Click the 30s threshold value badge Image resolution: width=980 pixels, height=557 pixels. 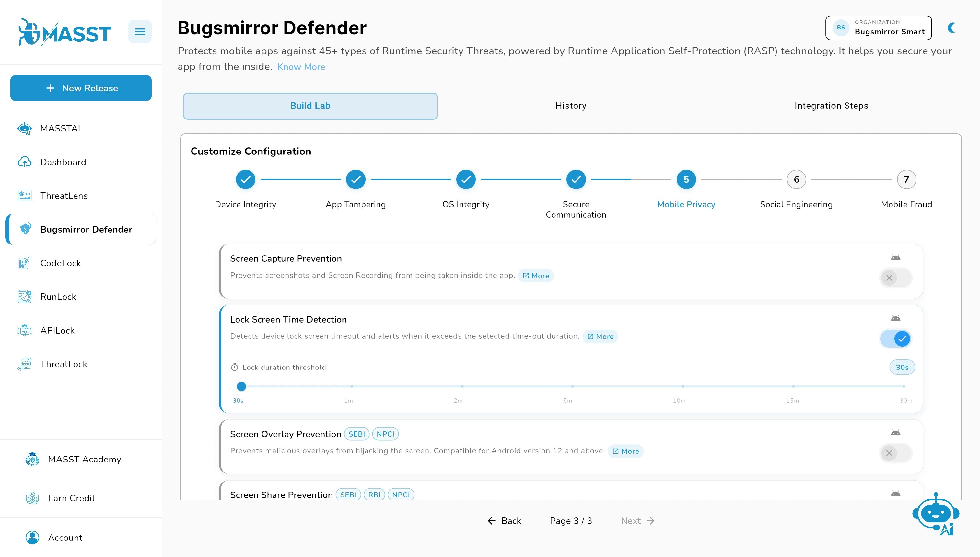coord(902,367)
